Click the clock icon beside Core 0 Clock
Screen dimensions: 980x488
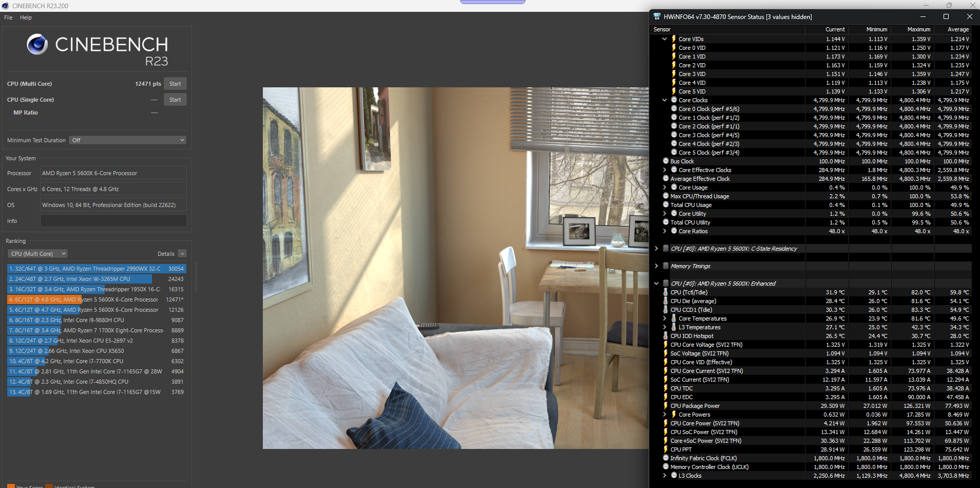[x=674, y=108]
